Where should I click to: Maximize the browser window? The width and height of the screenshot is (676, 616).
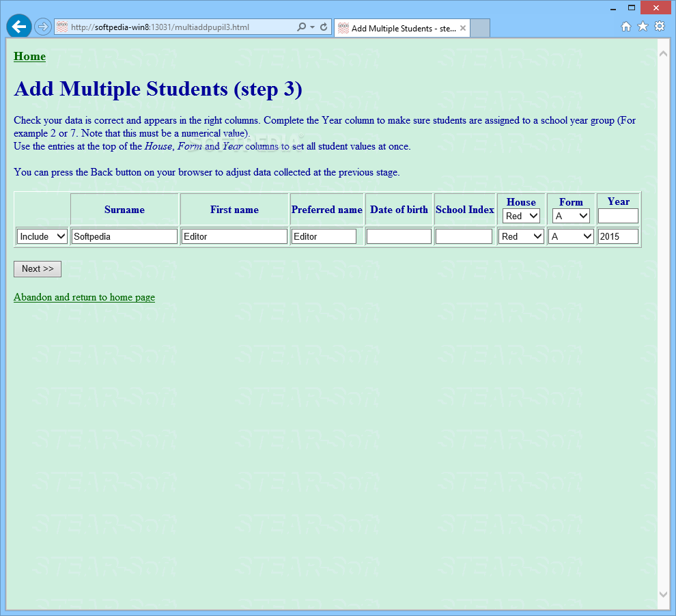pos(632,8)
